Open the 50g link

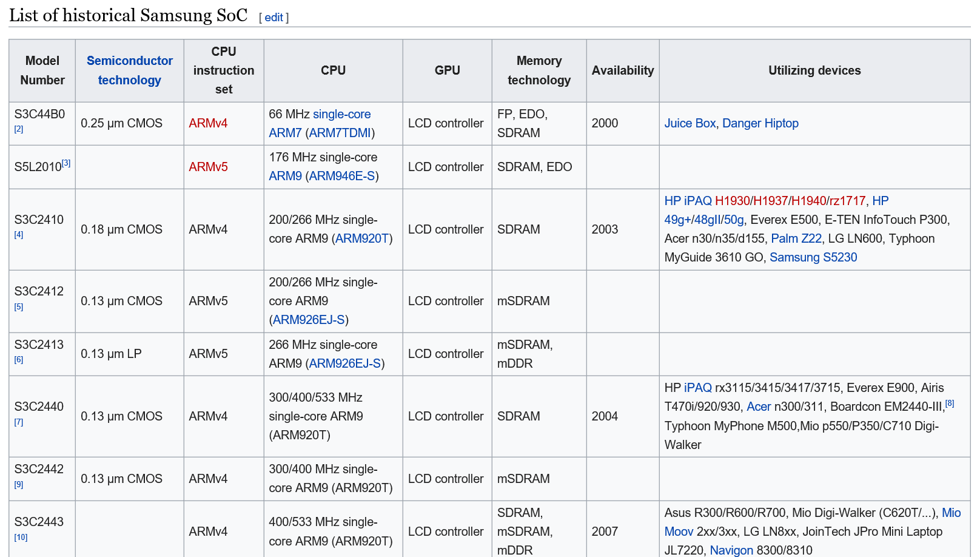[x=734, y=220]
